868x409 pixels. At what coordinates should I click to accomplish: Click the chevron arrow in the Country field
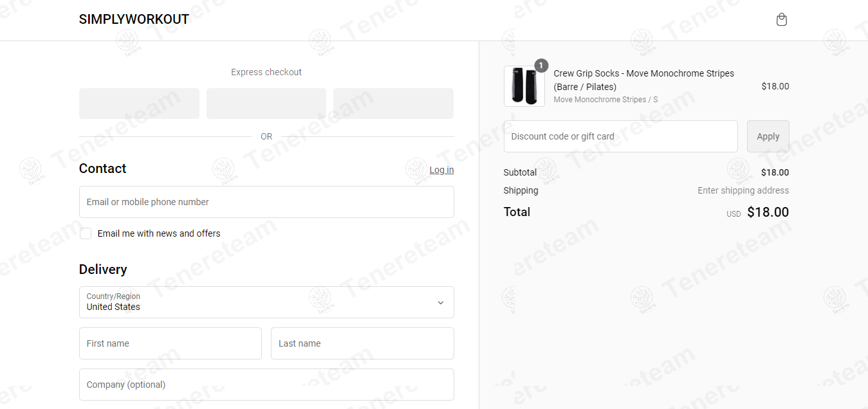tap(441, 302)
